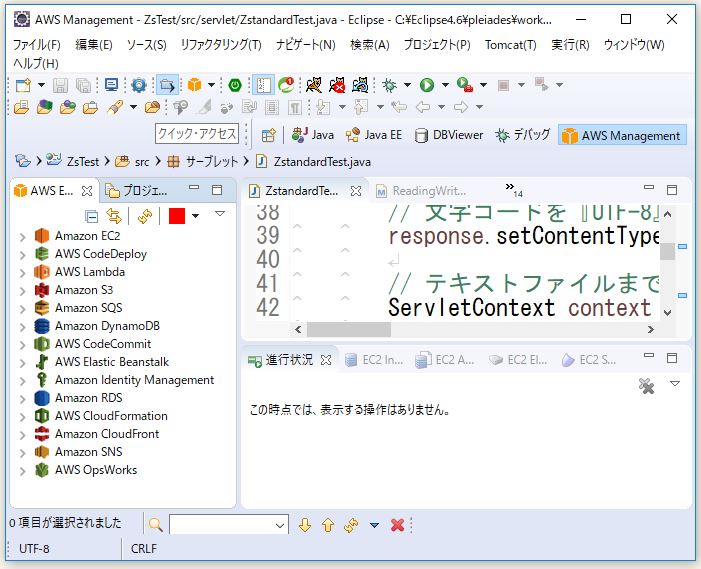The image size is (701, 569).
Task: Switch to the Java EE perspective
Action: point(373,135)
